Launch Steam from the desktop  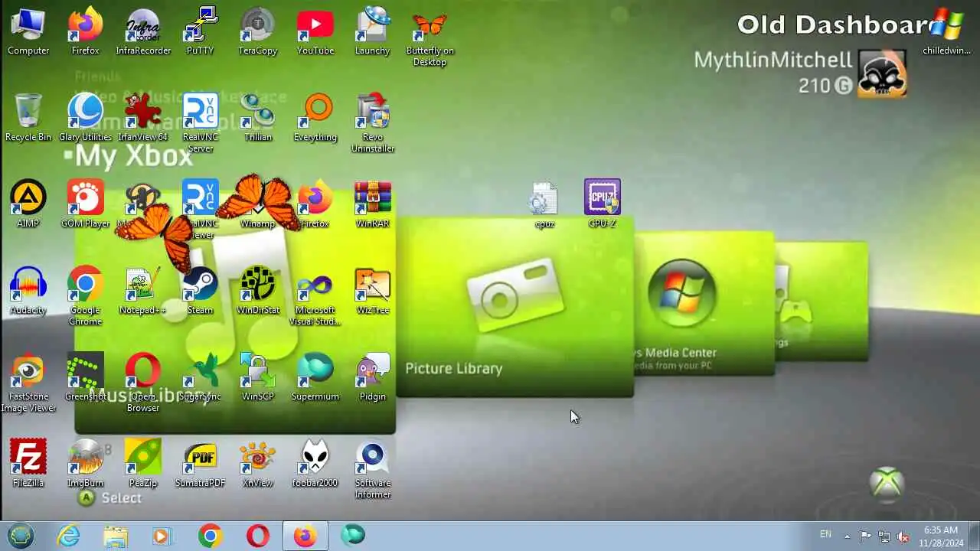tap(201, 291)
